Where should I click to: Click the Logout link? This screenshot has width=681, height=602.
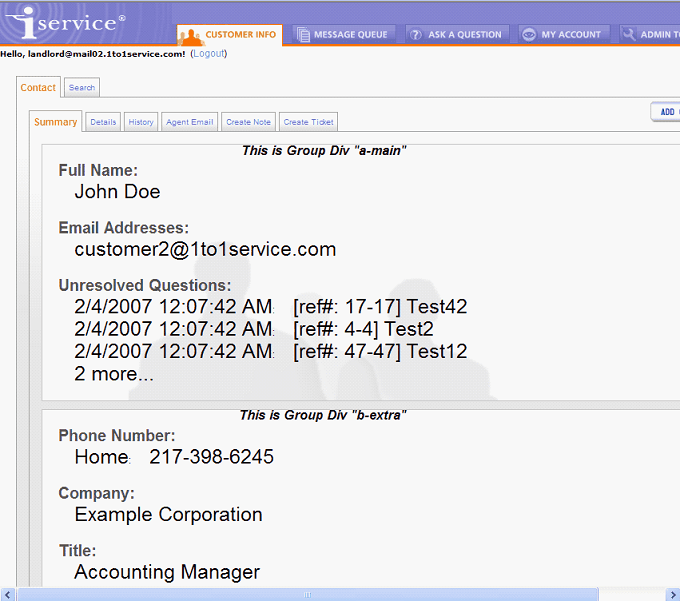pos(209,53)
